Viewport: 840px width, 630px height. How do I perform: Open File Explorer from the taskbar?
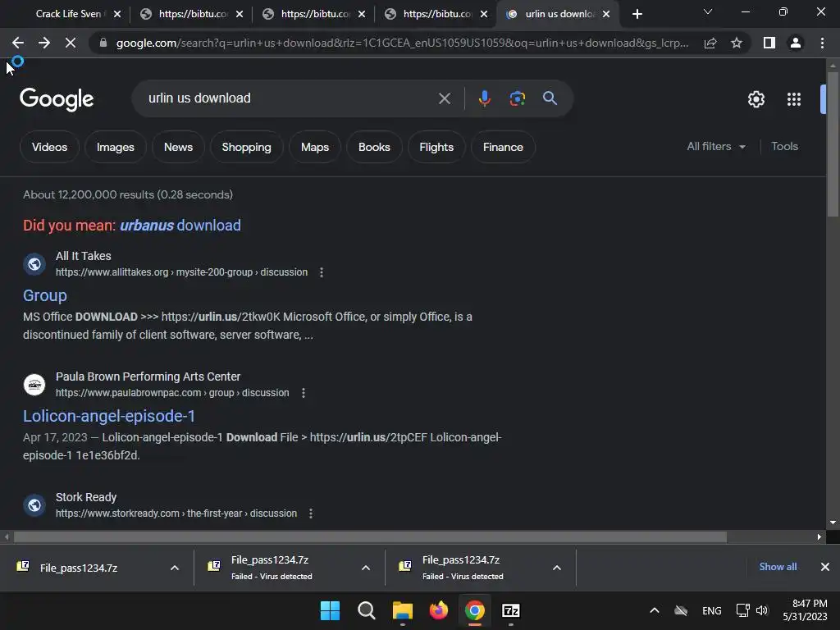[402, 610]
